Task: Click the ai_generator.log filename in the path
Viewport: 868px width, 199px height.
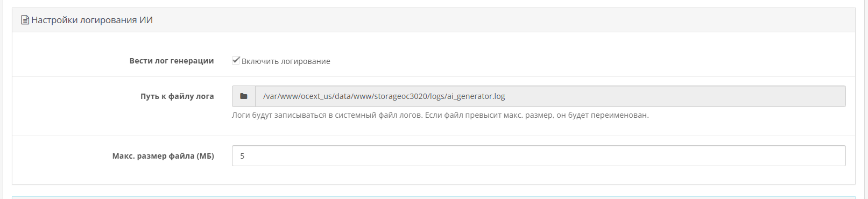Action: pyautogui.click(x=475, y=96)
